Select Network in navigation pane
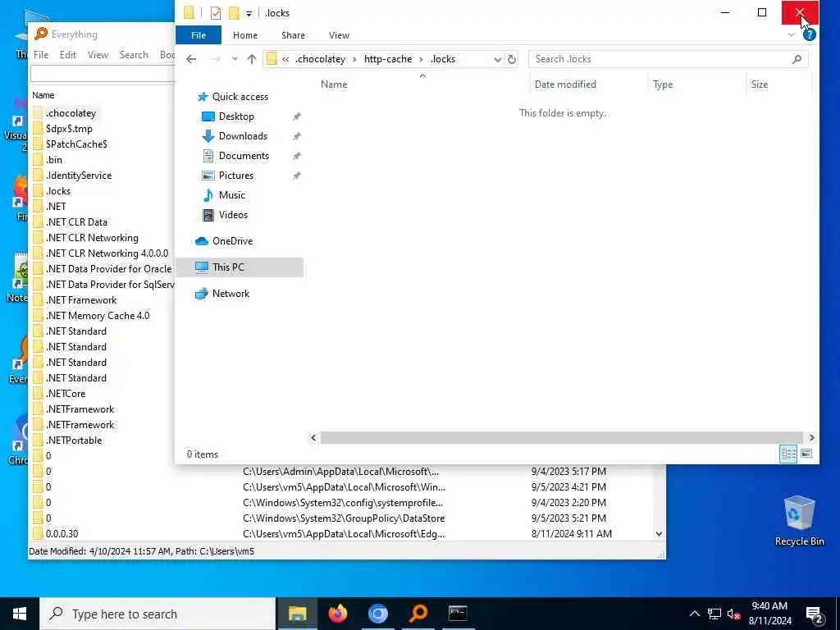Image resolution: width=840 pixels, height=630 pixels. pos(231,294)
